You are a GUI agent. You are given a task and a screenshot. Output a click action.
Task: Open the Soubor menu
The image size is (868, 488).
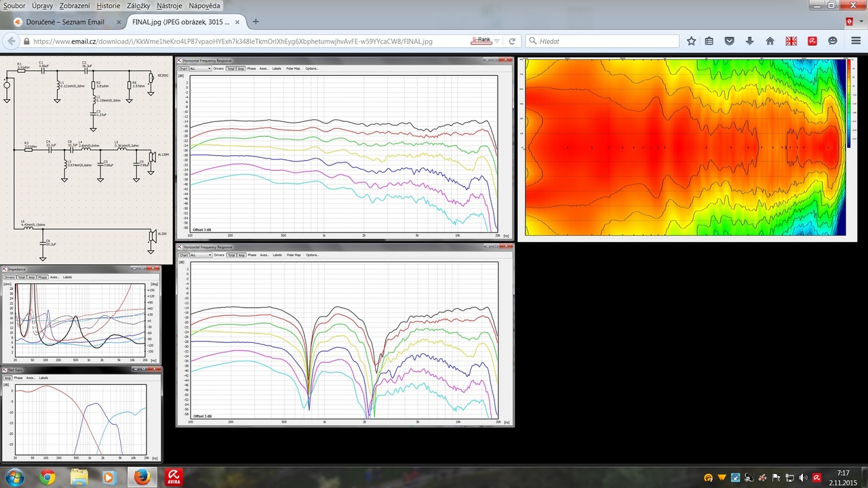[x=14, y=5]
